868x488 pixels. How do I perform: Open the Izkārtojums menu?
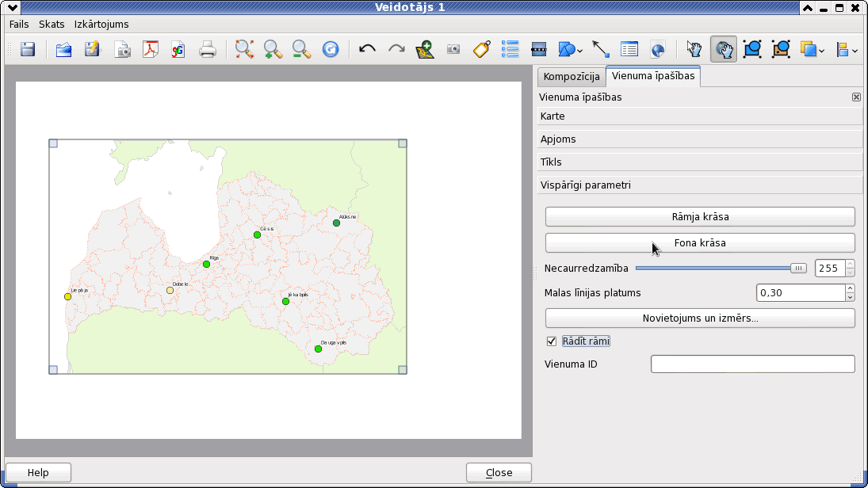coord(101,25)
